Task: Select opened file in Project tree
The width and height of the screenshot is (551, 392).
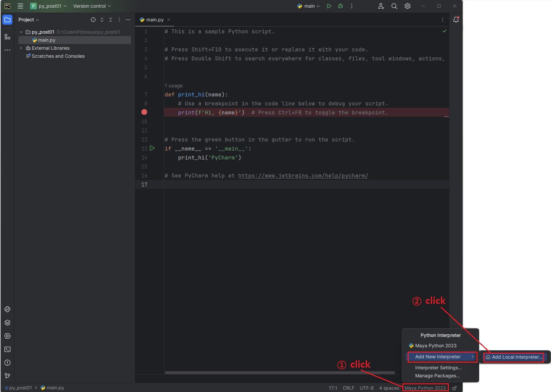Action: [93, 20]
